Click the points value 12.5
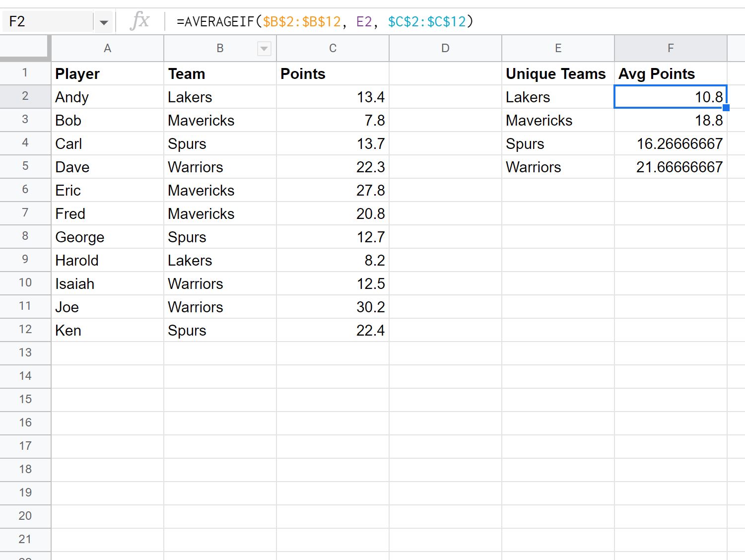Screen dimensions: 745x560 (333, 283)
